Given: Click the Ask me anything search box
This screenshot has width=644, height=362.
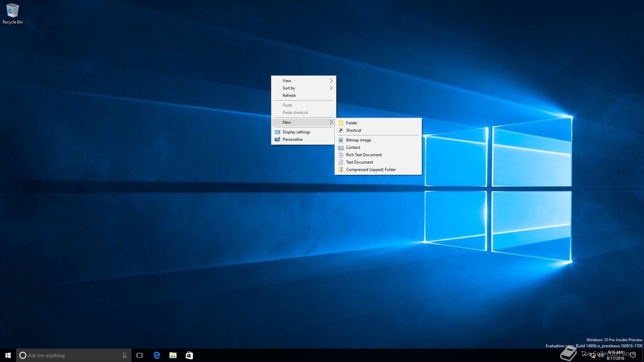Looking at the screenshot, I should (x=74, y=355).
